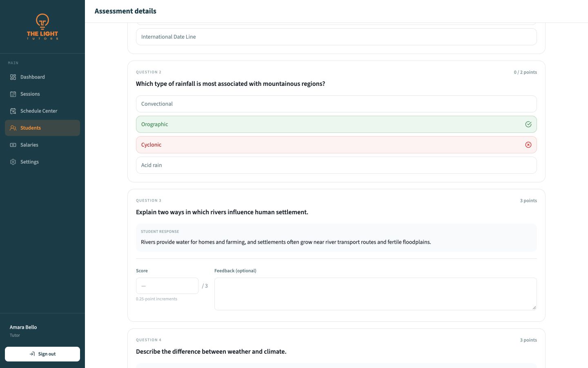Screen dimensions: 588x368
Task: Click the Dashboard grid icon
Action: (13, 77)
